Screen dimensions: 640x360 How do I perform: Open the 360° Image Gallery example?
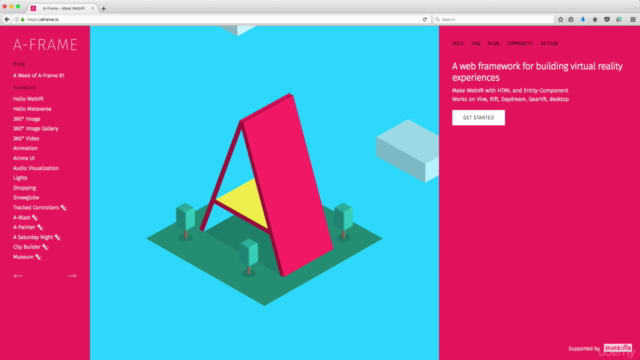[36, 129]
